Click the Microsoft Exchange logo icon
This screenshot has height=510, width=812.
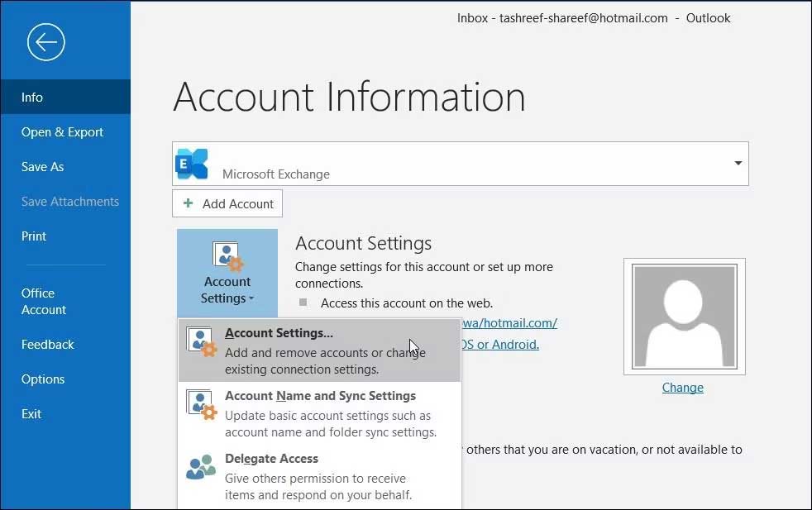(193, 164)
